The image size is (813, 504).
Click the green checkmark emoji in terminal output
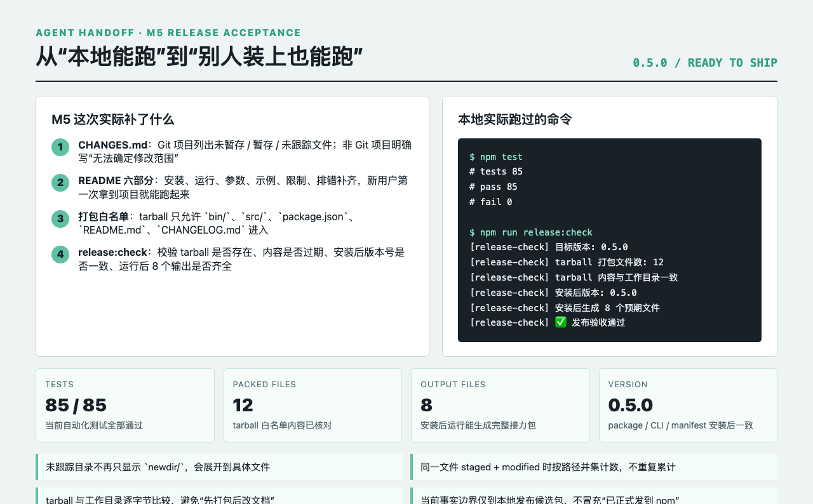[x=561, y=322]
